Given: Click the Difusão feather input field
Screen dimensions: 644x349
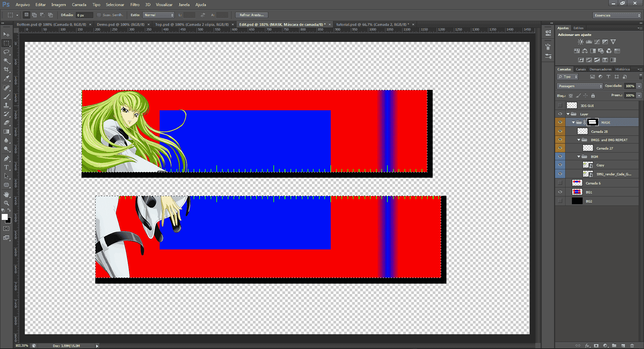Looking at the screenshot, I should [x=85, y=15].
